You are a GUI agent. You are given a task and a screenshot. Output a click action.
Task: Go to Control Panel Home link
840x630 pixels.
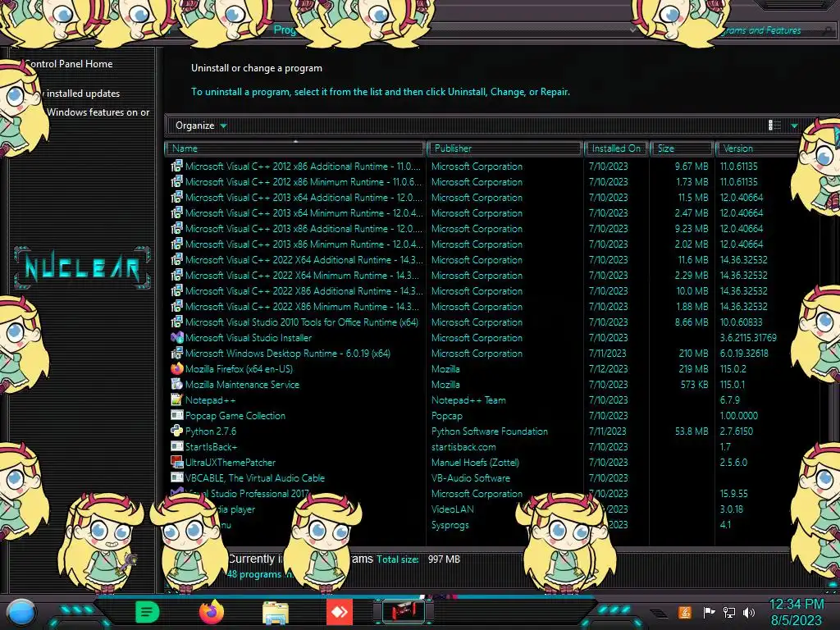coord(69,64)
